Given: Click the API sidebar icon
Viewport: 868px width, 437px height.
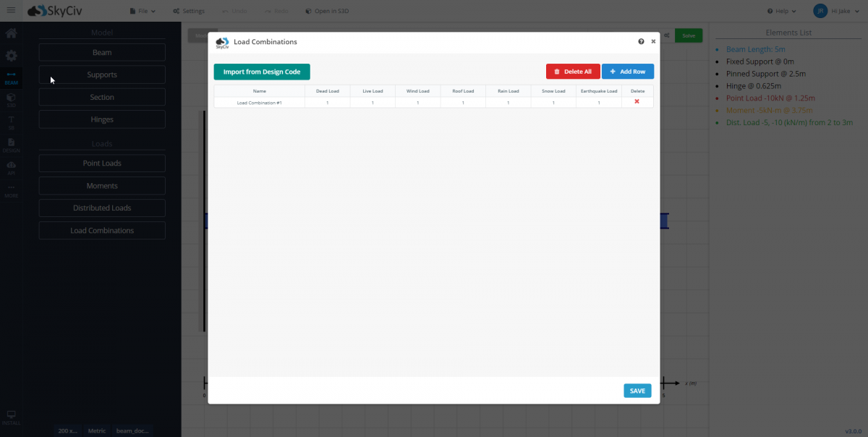Looking at the screenshot, I should click(x=11, y=167).
